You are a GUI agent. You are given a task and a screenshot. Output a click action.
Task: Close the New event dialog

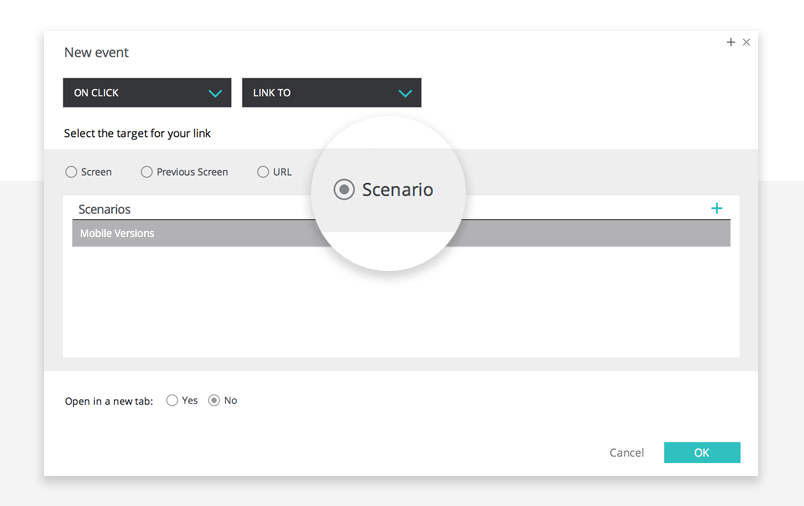click(747, 42)
